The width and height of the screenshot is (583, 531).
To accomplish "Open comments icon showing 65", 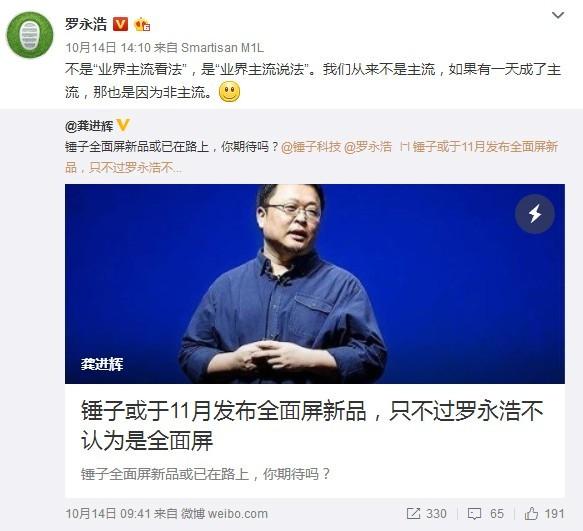I will 486,514.
